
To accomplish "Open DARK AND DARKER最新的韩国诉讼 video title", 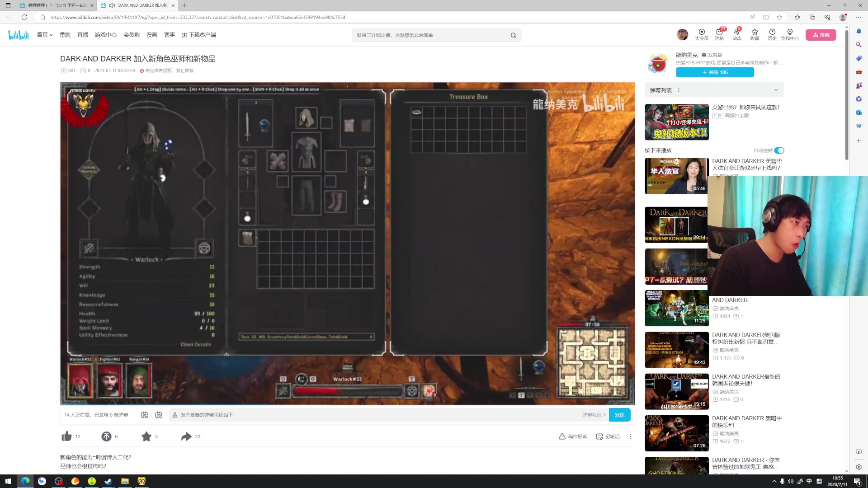I will [x=746, y=380].
